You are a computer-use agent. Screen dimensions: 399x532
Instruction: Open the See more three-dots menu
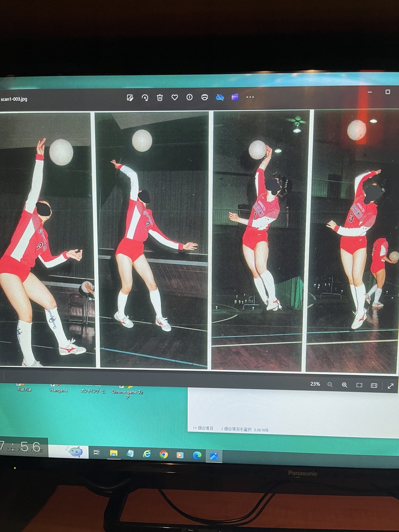250,97
